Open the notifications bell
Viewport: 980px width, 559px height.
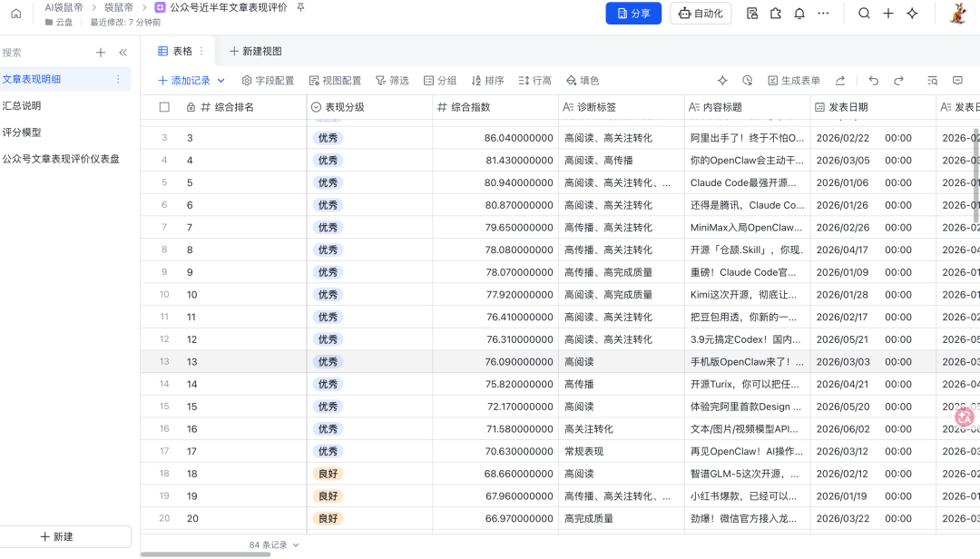tap(799, 13)
